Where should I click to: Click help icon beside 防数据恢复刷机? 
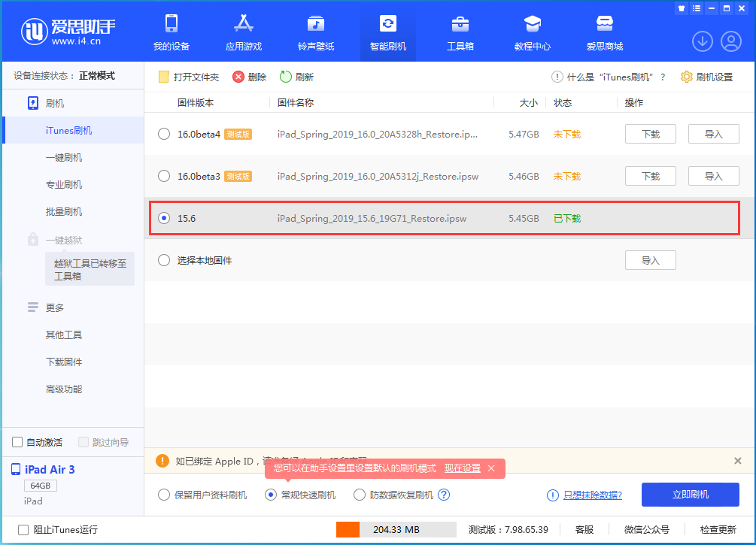coord(444,495)
